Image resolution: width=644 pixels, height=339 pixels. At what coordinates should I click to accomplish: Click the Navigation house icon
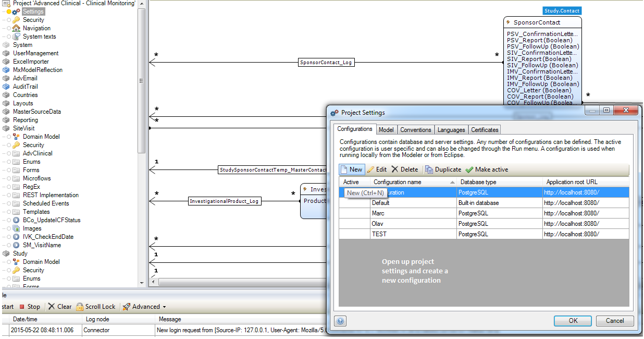coord(16,28)
